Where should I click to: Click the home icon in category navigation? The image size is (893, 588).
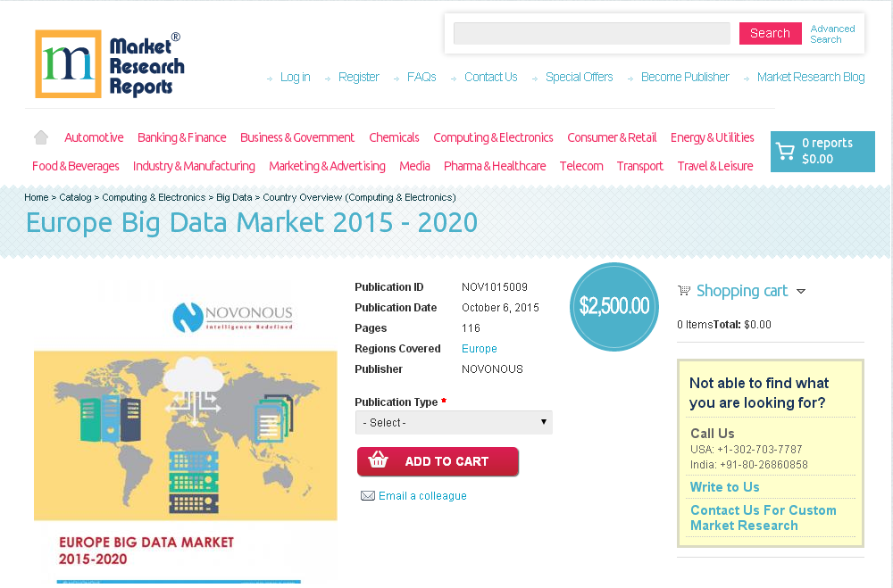coord(40,137)
